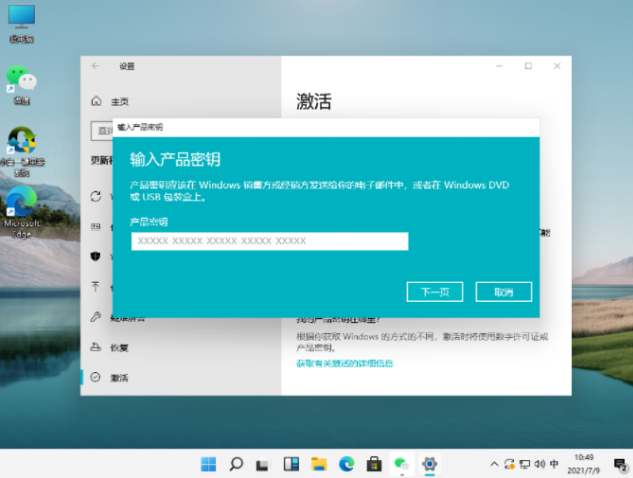
Task: Select 激活 (Activation) in Settings sidebar
Action: click(x=119, y=378)
